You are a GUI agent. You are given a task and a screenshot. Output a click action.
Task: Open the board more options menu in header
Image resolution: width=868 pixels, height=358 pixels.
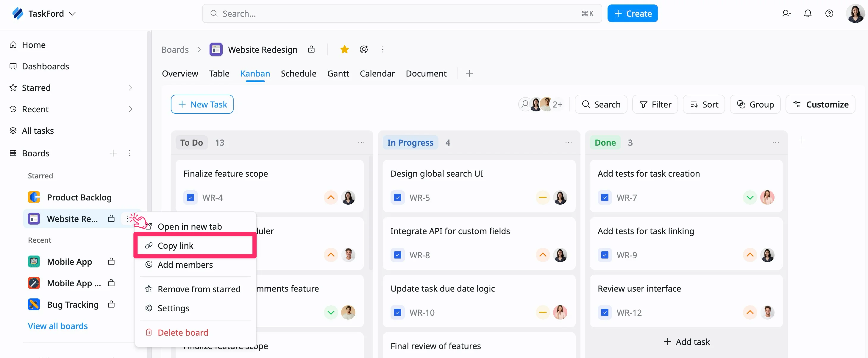pyautogui.click(x=383, y=49)
